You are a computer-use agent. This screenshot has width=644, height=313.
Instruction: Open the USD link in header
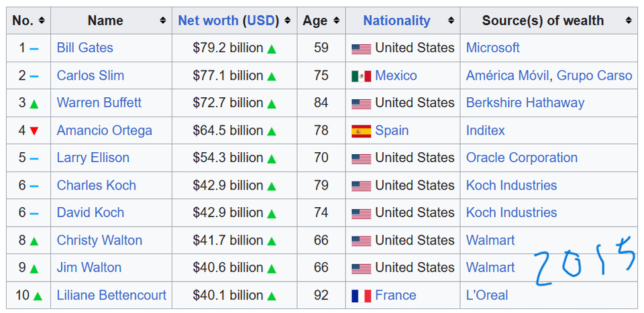click(260, 21)
